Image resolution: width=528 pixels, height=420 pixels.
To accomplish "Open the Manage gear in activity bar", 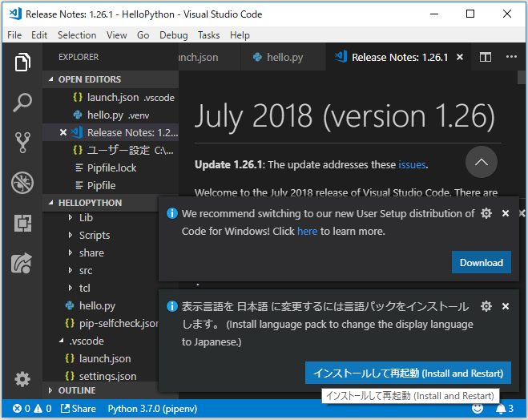I will click(22, 379).
